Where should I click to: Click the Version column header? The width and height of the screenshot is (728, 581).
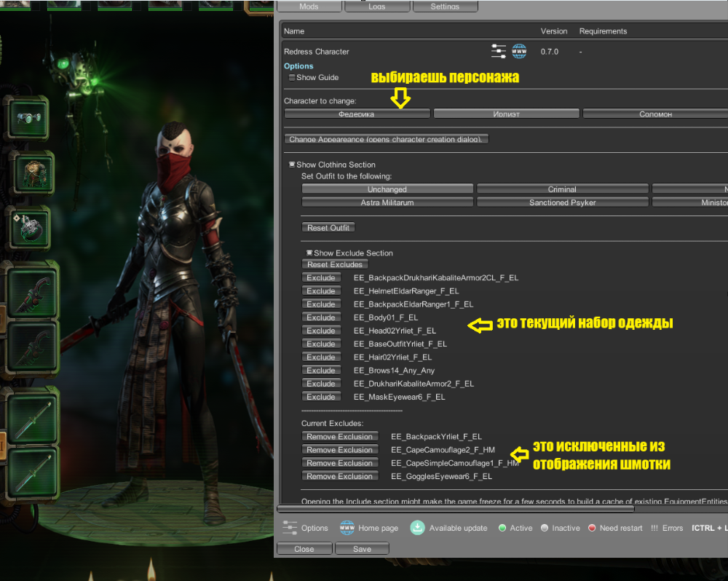[554, 31]
